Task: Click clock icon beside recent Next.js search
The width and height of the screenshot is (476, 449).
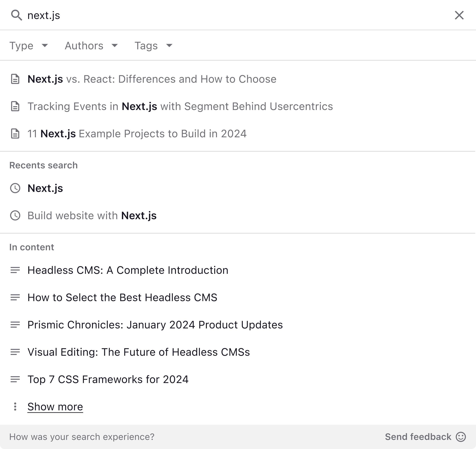Action: tap(15, 188)
